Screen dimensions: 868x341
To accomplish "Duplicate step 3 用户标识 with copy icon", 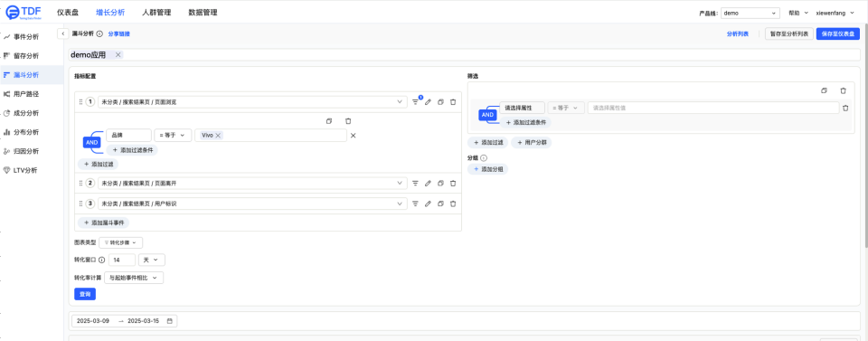I will point(440,204).
